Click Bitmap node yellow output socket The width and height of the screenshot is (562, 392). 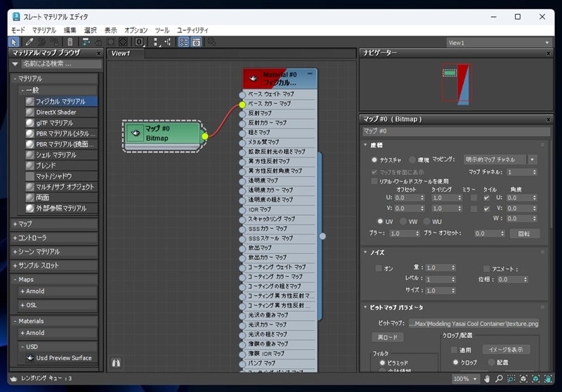[x=204, y=136]
